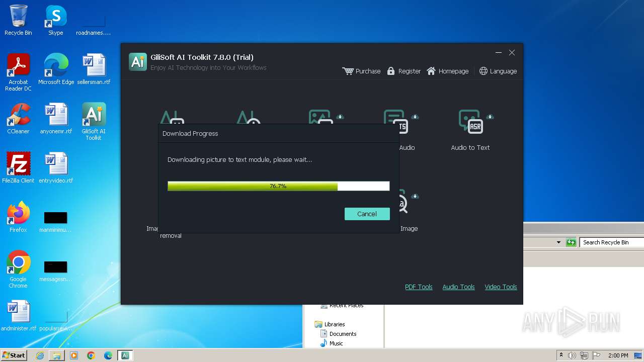This screenshot has height=362, width=644.
Task: Open Firefox desktop shortcut
Action: (18, 217)
